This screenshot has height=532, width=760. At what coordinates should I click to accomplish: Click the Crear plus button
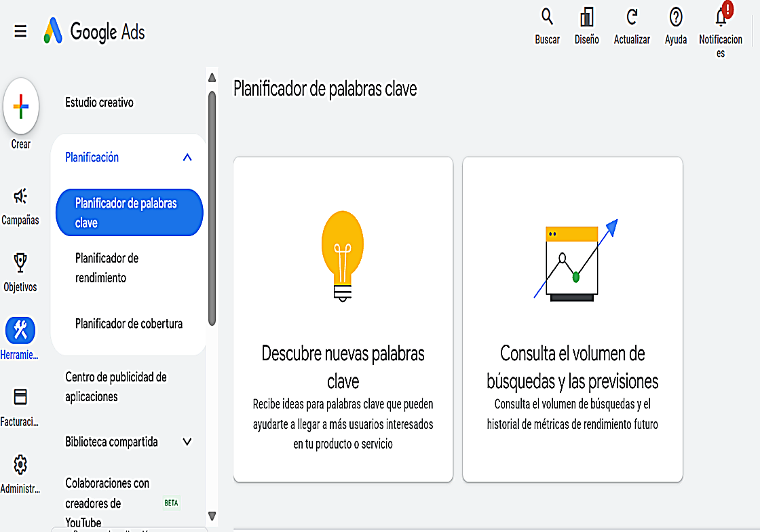(21, 106)
